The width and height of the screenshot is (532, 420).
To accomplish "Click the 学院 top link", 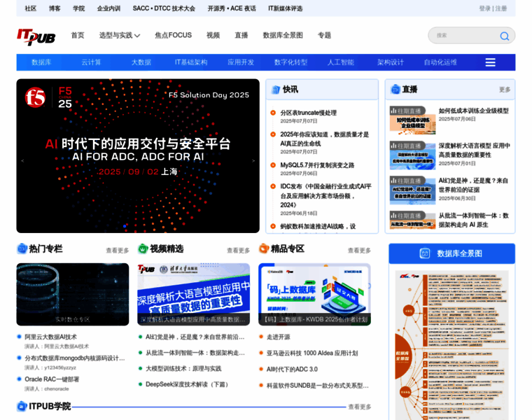I will click(78, 8).
